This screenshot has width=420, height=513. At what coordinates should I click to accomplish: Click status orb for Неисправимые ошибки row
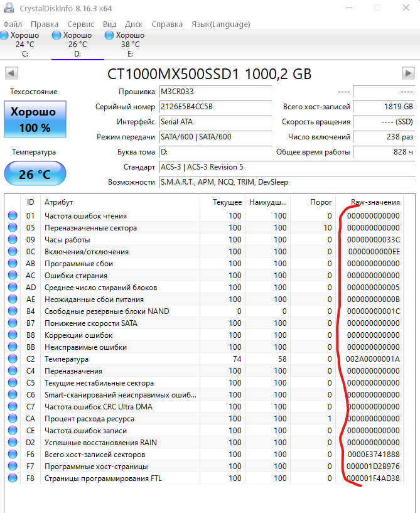(x=13, y=347)
